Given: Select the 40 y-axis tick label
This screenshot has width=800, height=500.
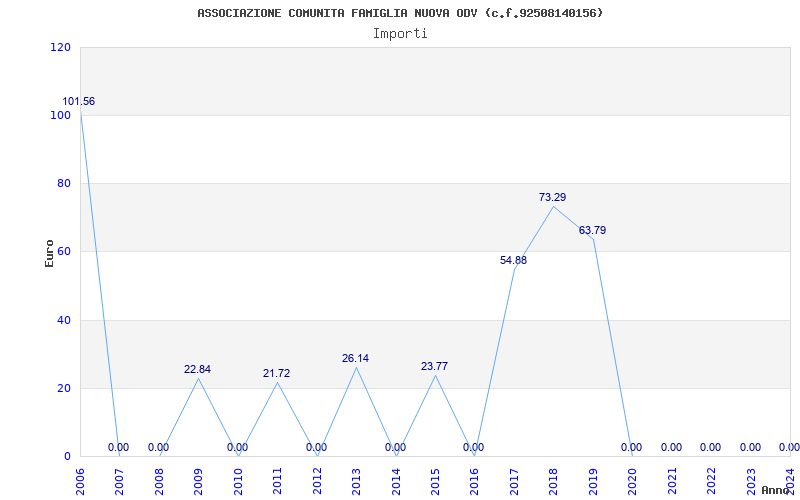Looking at the screenshot, I should click(x=63, y=320).
